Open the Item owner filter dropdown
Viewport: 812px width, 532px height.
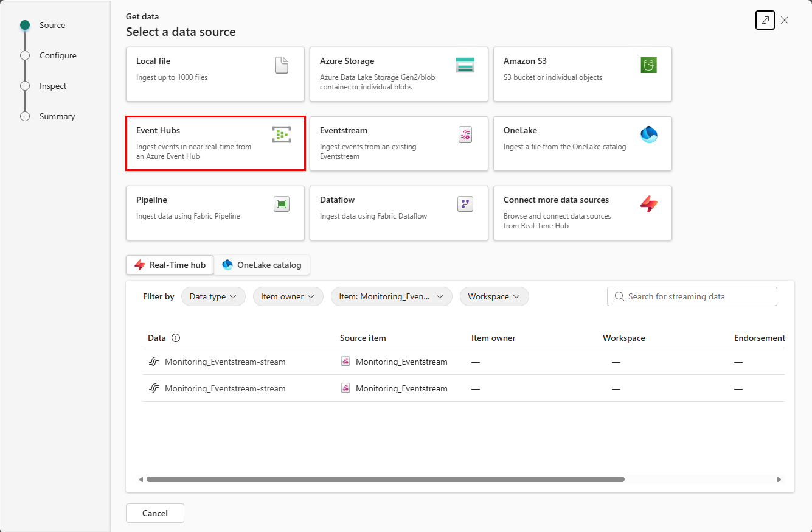click(x=288, y=296)
